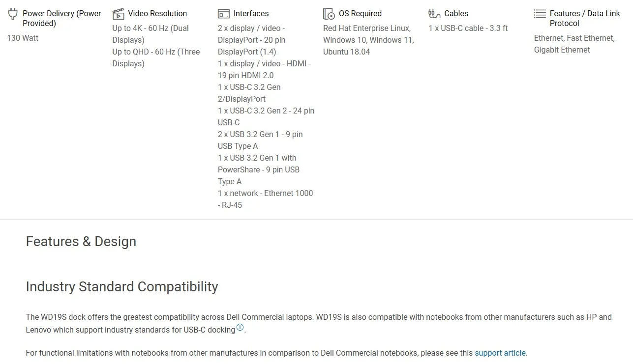Click the Red Hat Enterprise Linux OS text
Screen dimensions: 633x364
(366, 28)
